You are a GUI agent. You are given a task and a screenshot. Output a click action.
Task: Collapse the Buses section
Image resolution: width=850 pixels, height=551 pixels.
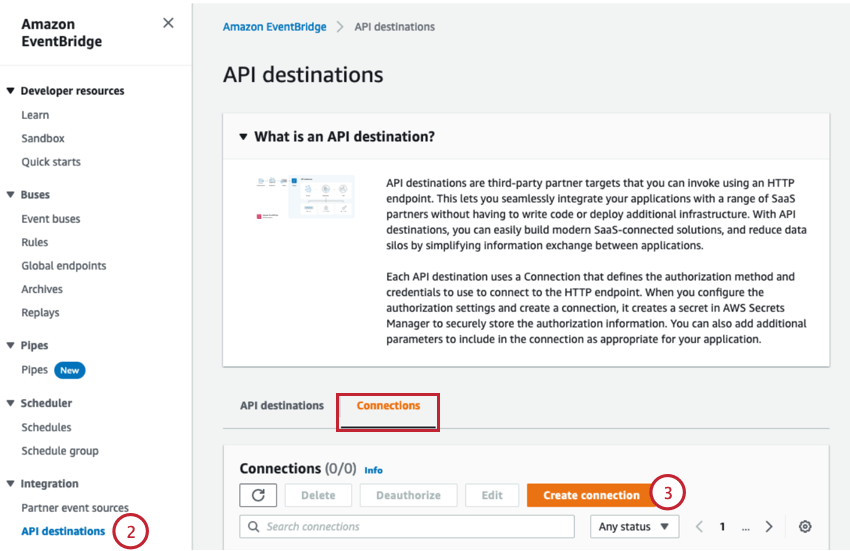(x=10, y=194)
